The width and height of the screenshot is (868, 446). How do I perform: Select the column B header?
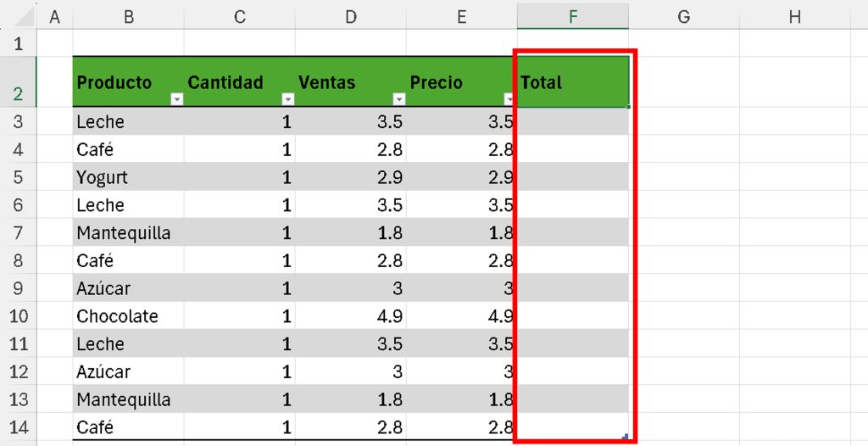(129, 15)
